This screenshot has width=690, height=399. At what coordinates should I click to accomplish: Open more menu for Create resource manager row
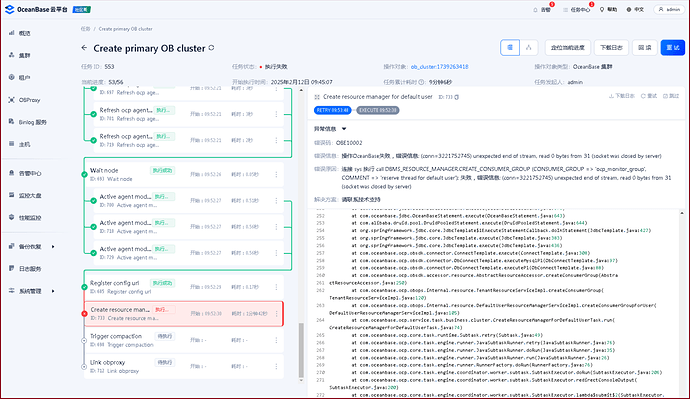point(276,314)
